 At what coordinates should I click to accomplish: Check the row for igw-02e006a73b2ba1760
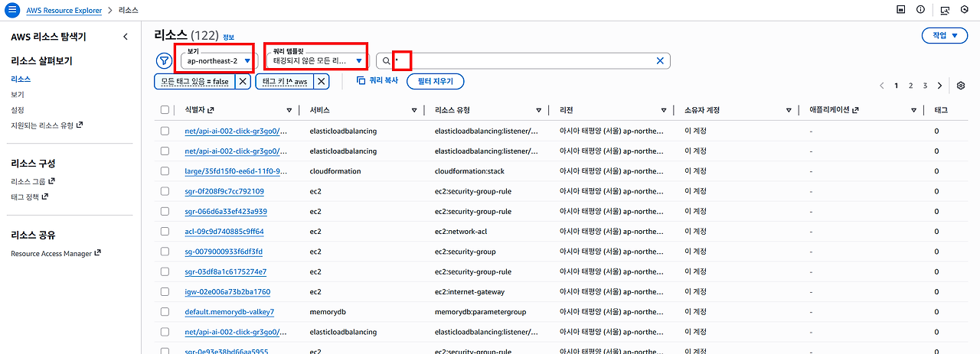pyautogui.click(x=165, y=292)
